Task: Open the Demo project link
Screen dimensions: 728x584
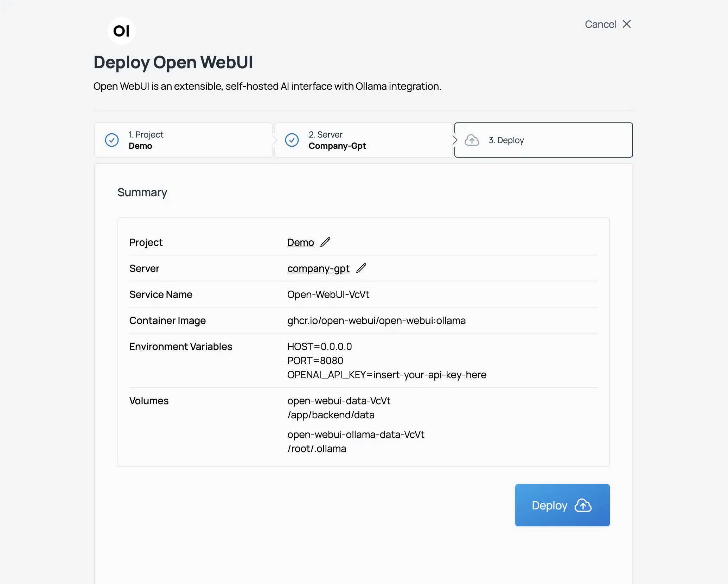Action: click(x=301, y=242)
